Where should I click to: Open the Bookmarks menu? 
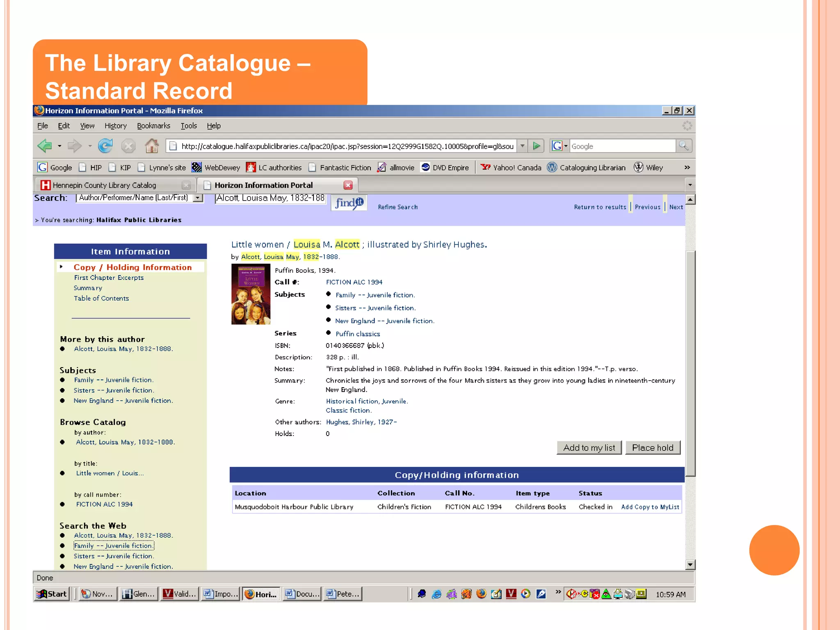(x=153, y=126)
